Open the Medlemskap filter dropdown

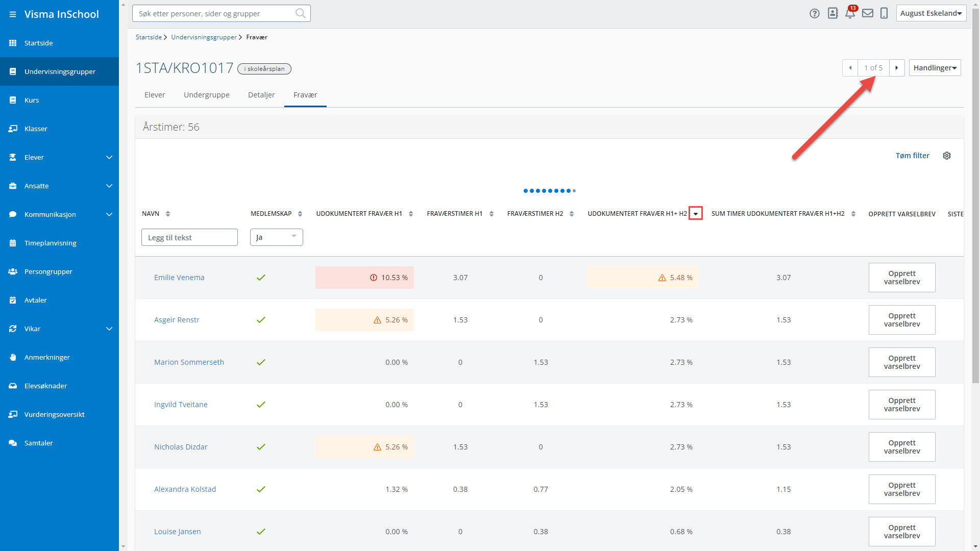click(x=276, y=237)
